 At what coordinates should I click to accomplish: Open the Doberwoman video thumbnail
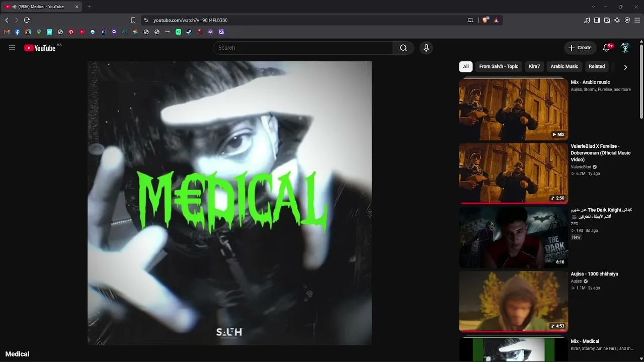(513, 173)
